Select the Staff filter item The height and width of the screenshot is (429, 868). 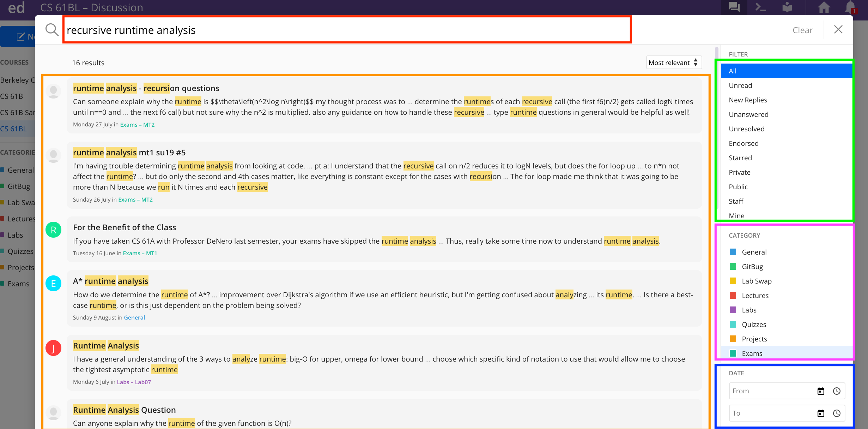click(736, 201)
